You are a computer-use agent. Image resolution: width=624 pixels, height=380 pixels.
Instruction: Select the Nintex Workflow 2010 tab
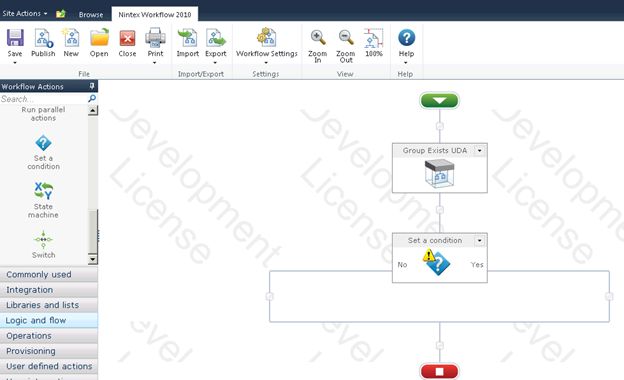155,14
